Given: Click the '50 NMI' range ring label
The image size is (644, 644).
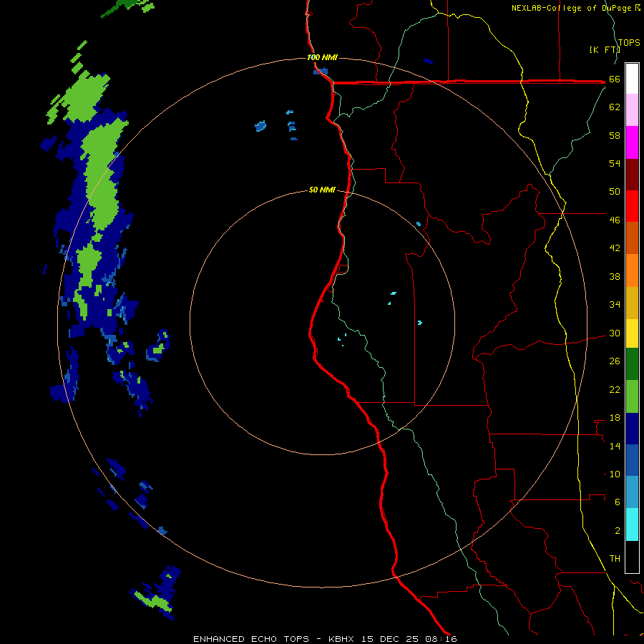Looking at the screenshot, I should (x=322, y=190).
